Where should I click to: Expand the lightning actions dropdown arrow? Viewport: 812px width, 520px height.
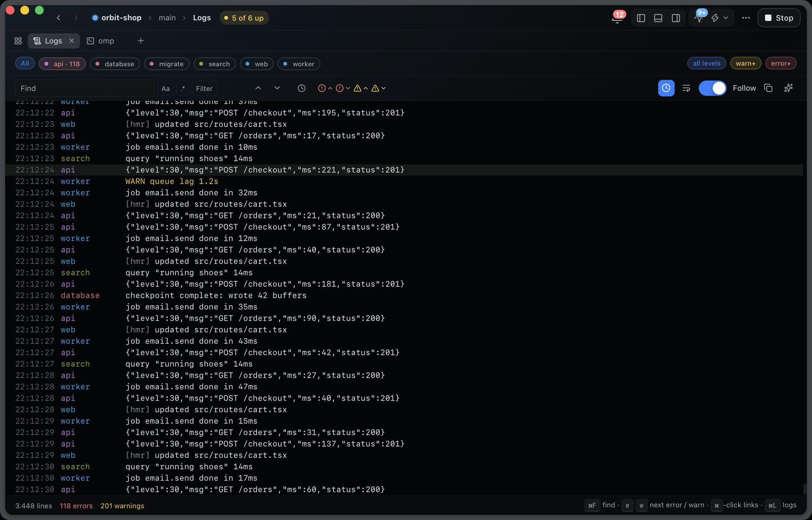pyautogui.click(x=726, y=18)
